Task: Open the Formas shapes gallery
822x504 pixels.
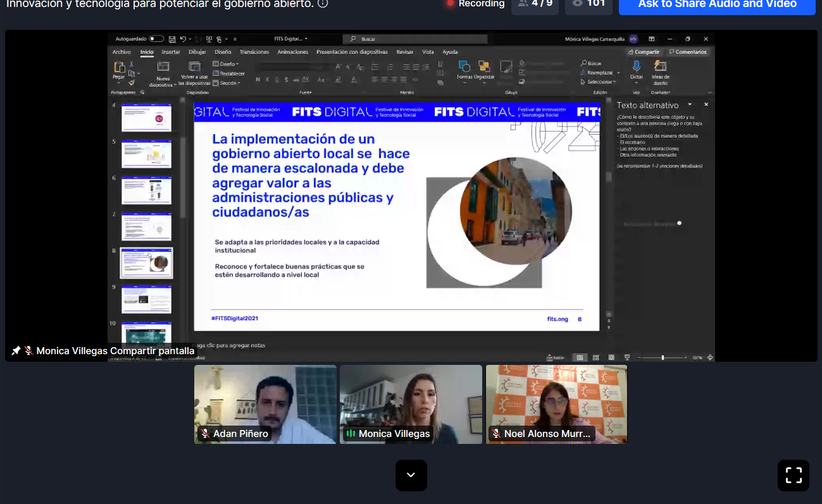Action: [464, 66]
